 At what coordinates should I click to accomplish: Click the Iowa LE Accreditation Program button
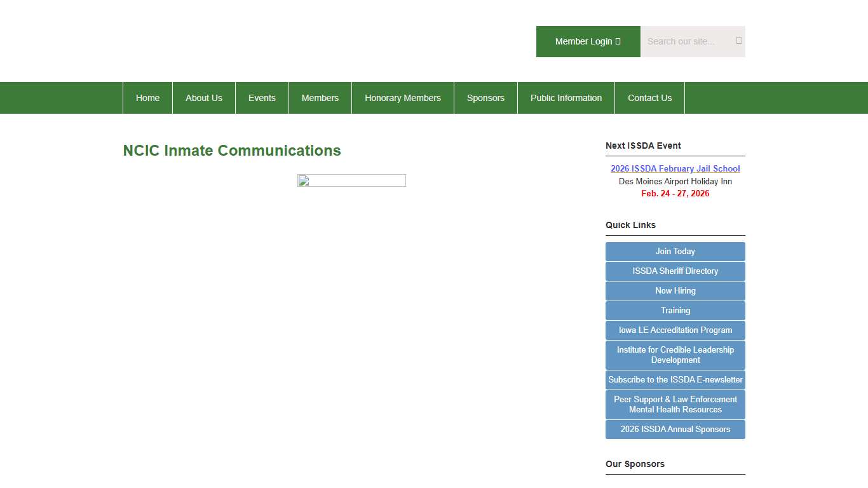click(675, 330)
